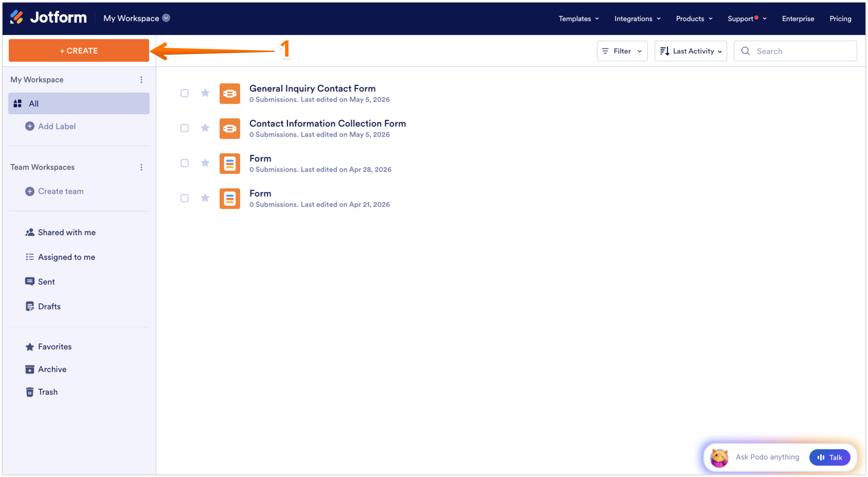This screenshot has height=477, width=868.
Task: Open the My Workspace header dropdown chevron
Action: pos(166,18)
